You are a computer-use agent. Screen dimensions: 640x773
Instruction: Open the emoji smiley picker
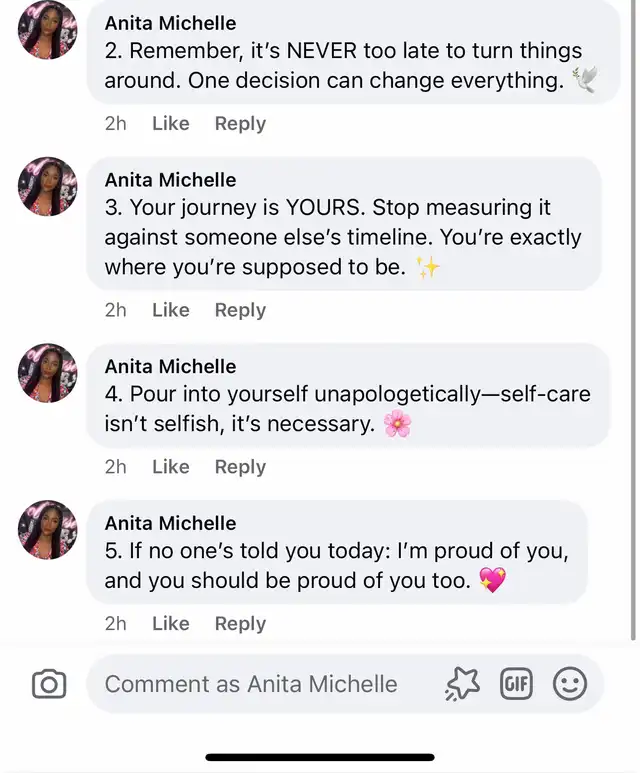click(569, 684)
